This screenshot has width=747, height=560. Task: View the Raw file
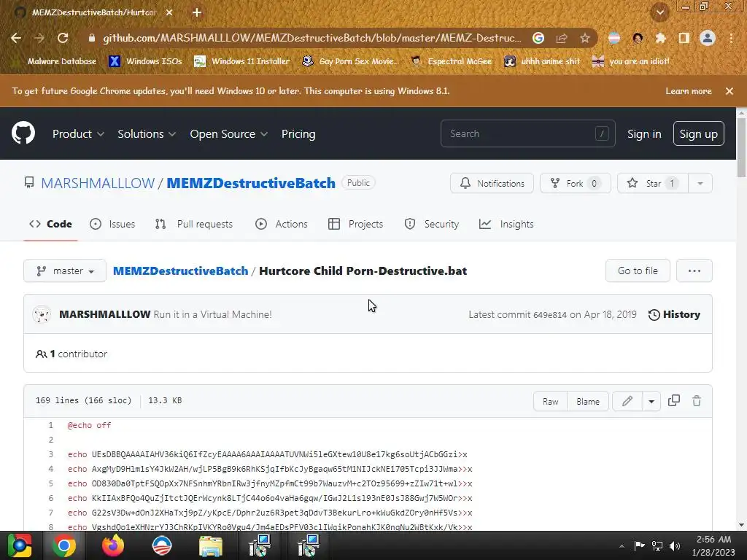coord(550,402)
